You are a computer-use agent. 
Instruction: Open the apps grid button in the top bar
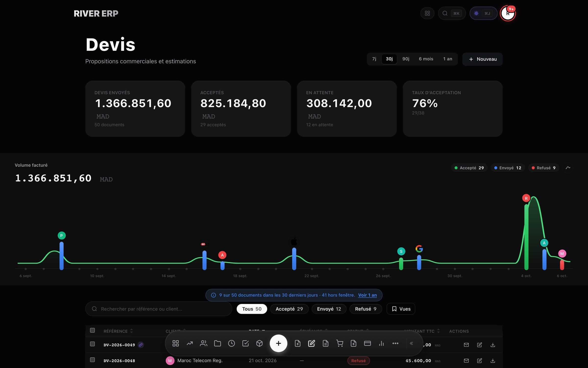click(x=427, y=13)
